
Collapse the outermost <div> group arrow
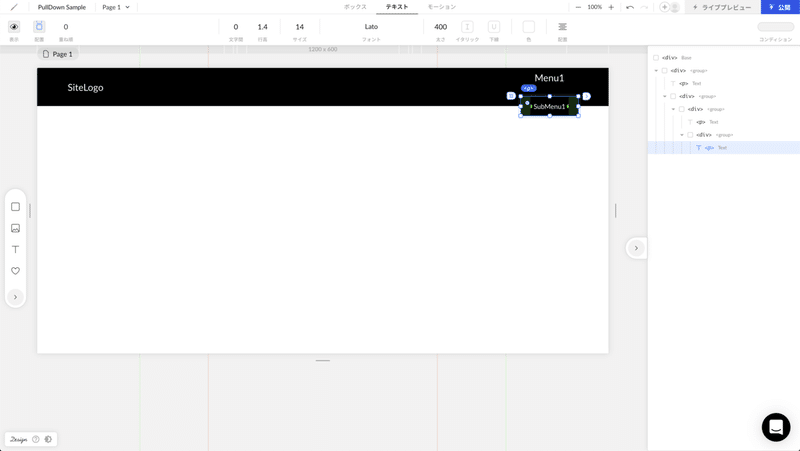coord(656,70)
